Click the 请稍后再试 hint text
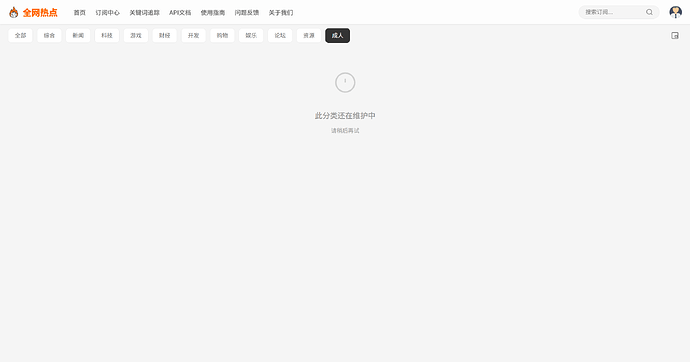This screenshot has height=362, width=690. (345, 131)
